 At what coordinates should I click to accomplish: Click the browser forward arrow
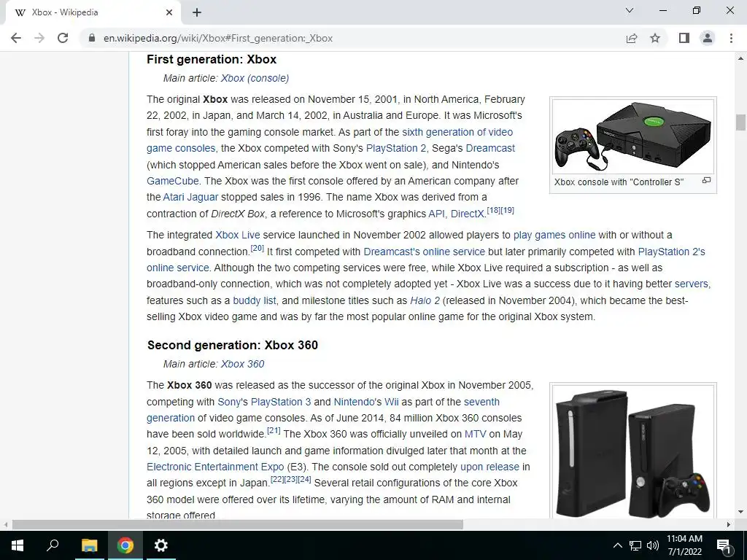pos(39,38)
